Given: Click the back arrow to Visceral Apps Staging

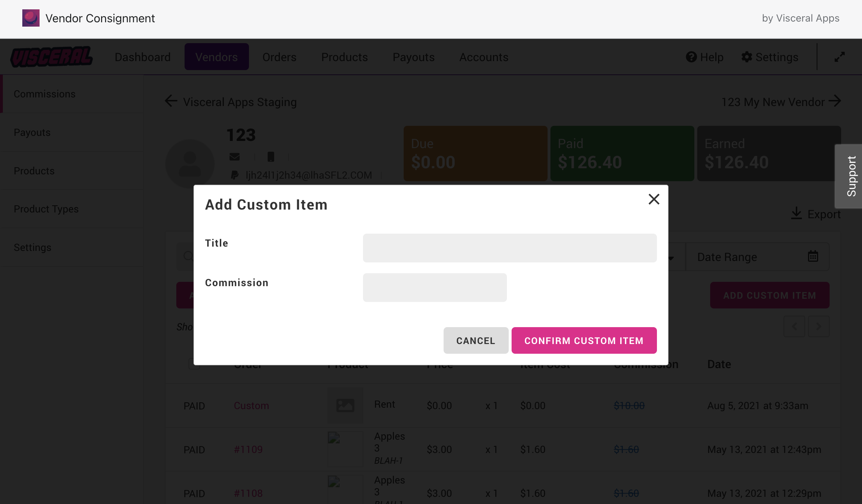Looking at the screenshot, I should click(171, 101).
